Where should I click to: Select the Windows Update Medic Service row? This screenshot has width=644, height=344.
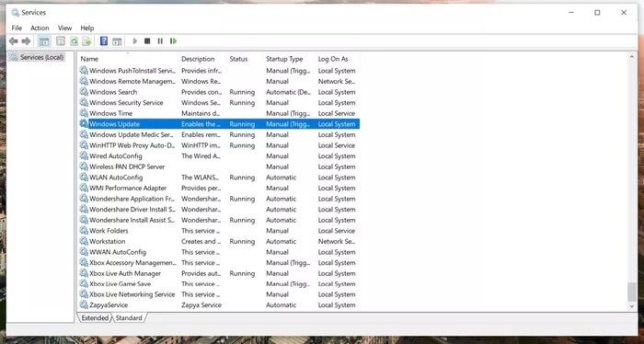click(x=219, y=134)
